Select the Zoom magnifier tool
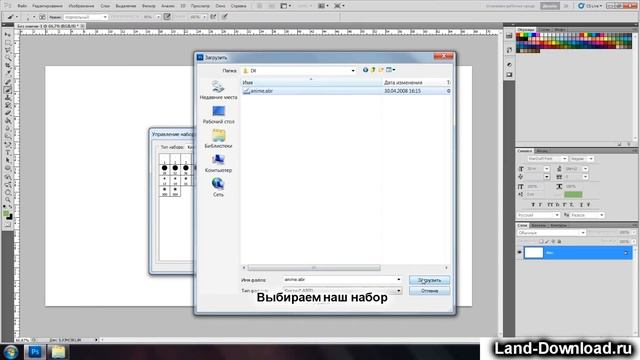 (8, 200)
